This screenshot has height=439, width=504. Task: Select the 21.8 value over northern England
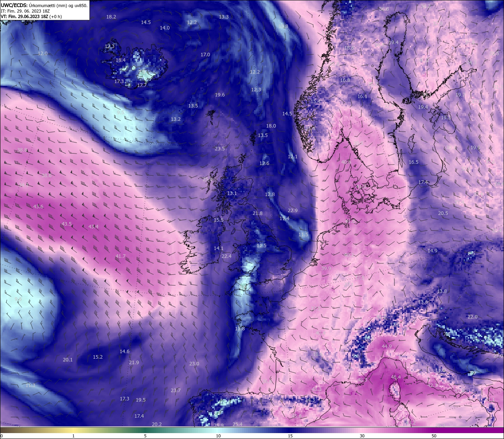point(258,213)
